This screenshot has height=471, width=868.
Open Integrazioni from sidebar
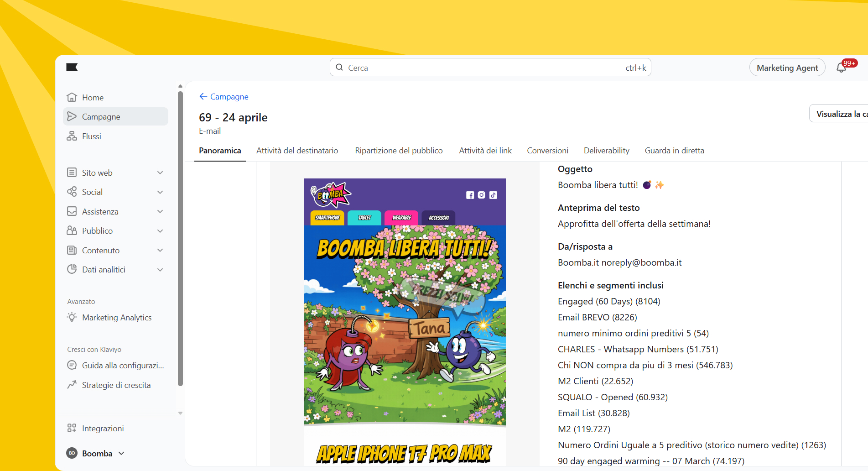click(x=103, y=429)
